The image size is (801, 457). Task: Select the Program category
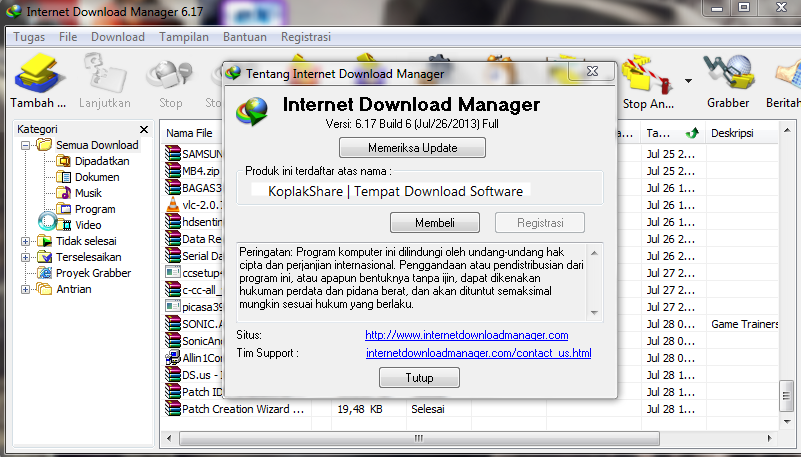point(95,209)
